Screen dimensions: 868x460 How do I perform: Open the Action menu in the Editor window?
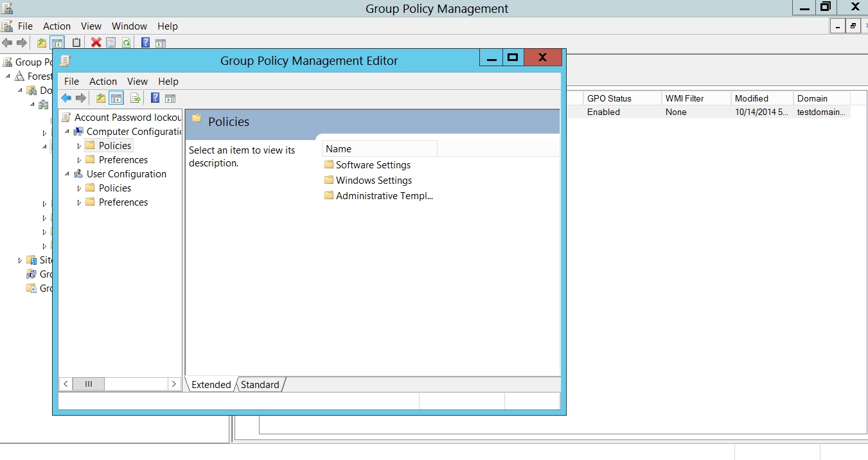(103, 82)
